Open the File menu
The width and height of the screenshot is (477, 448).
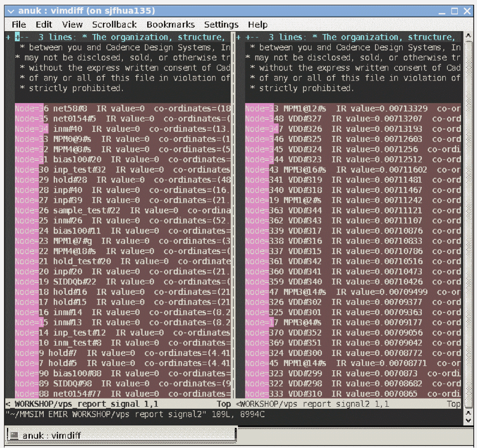coord(19,24)
